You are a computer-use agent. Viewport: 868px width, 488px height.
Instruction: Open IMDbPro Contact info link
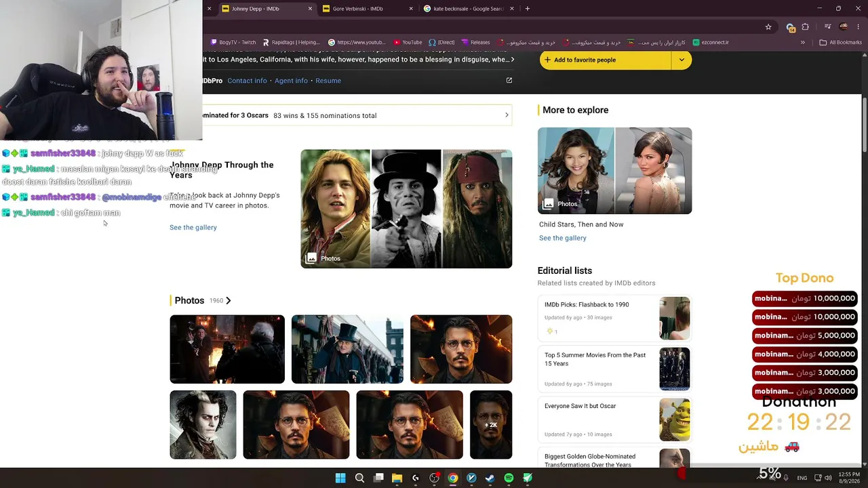247,81
